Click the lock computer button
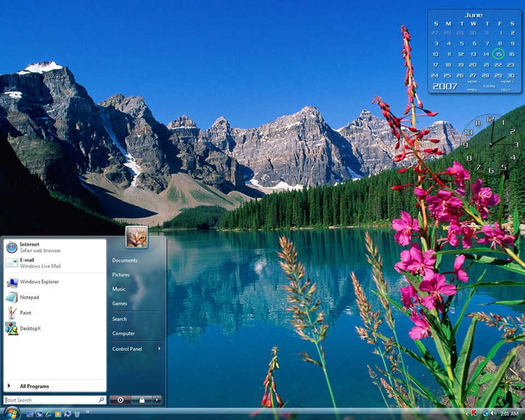The image size is (525, 420). click(142, 400)
